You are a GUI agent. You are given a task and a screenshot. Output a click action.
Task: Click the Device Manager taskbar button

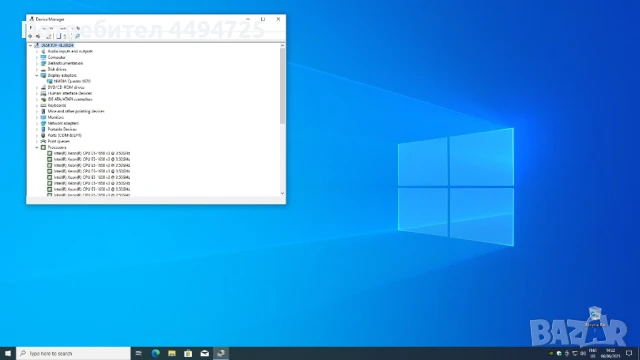(x=221, y=353)
